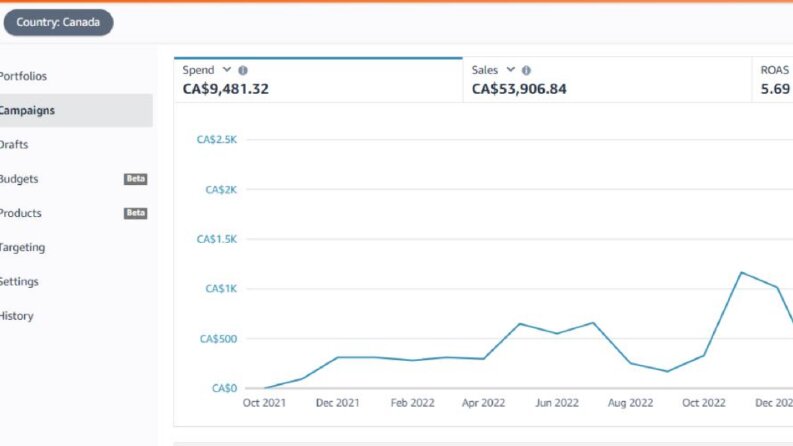The height and width of the screenshot is (446, 793).
Task: Open Budgets in the sidebar
Action: click(x=19, y=179)
